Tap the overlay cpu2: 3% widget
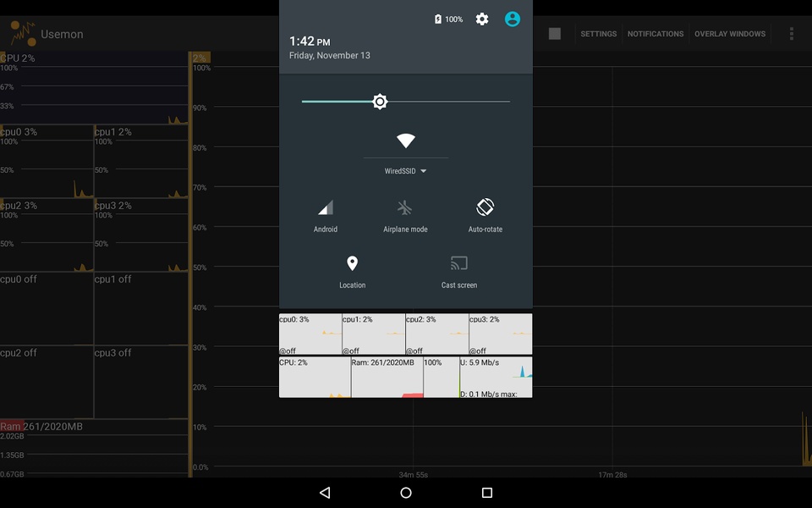This screenshot has height=508, width=812. point(437,334)
